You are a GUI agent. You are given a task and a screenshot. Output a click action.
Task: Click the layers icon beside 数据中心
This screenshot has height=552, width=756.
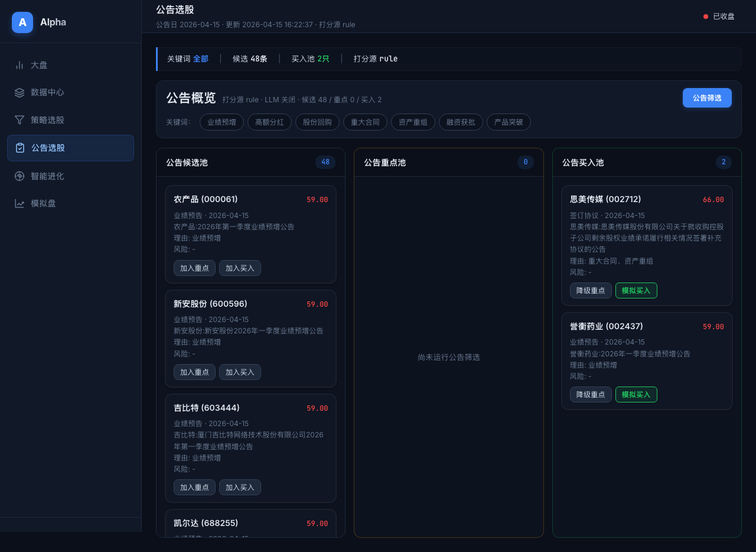(x=19, y=92)
